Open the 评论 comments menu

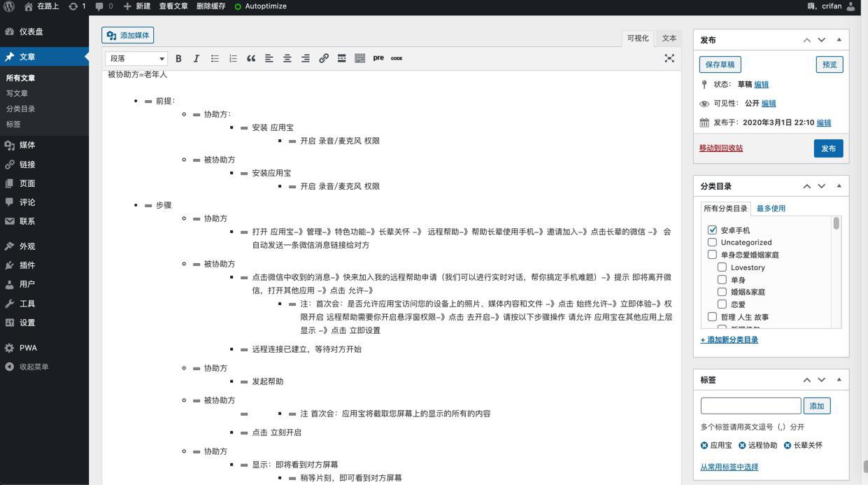click(x=44, y=202)
